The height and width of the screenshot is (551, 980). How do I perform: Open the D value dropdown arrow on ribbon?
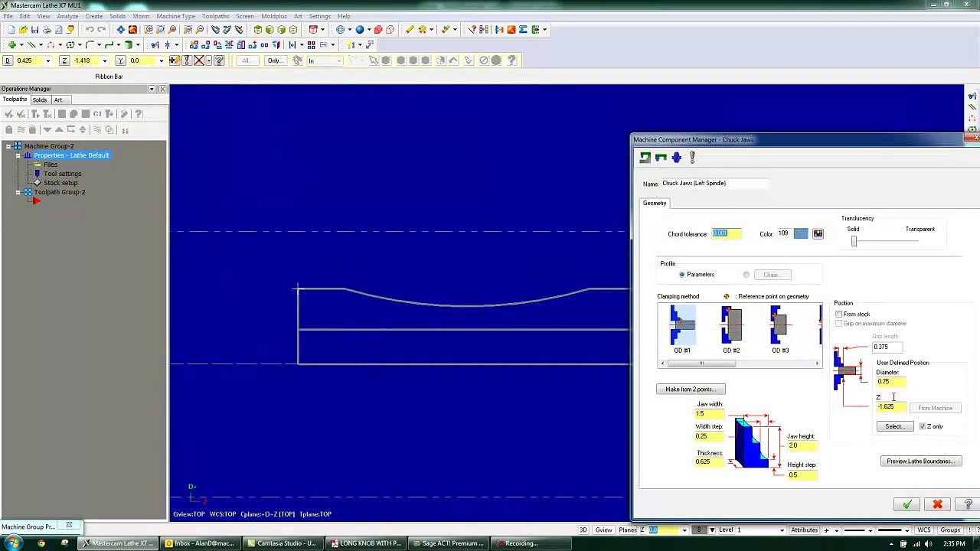47,61
